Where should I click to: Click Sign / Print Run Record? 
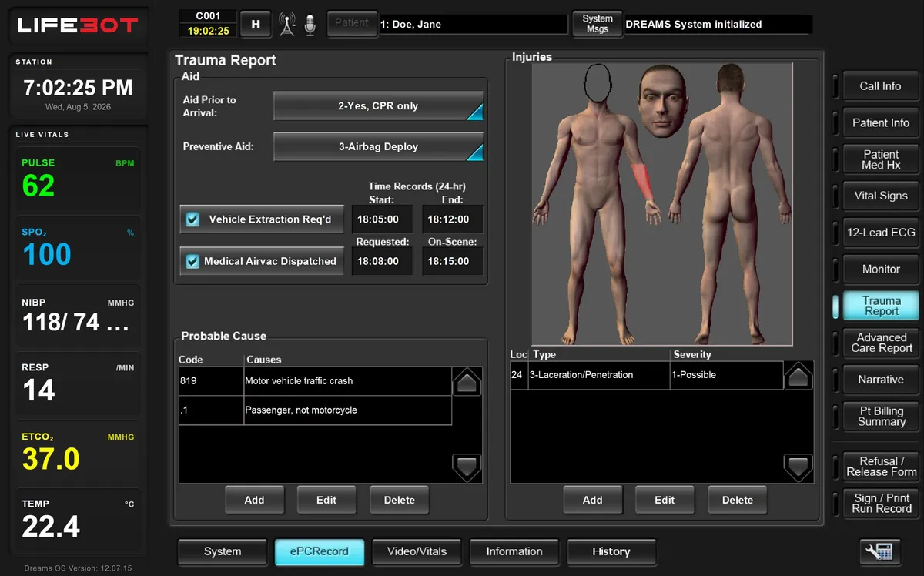tap(880, 504)
